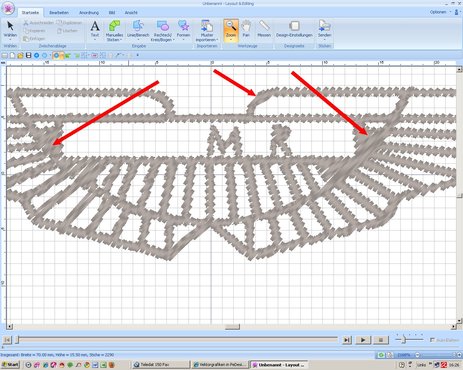
Task: Select the Linie/Bereich drawing tool
Action: pos(138,30)
